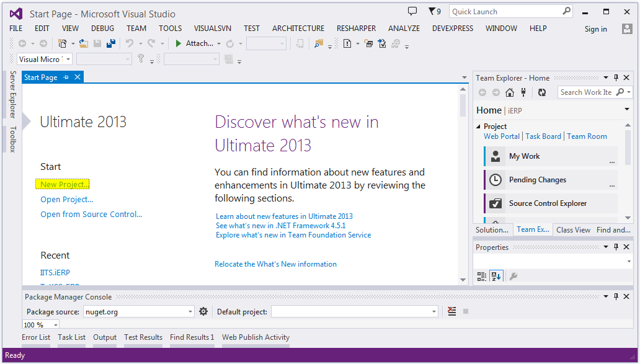Click the Property Pages wrench icon
The width and height of the screenshot is (640, 364).
pyautogui.click(x=513, y=277)
